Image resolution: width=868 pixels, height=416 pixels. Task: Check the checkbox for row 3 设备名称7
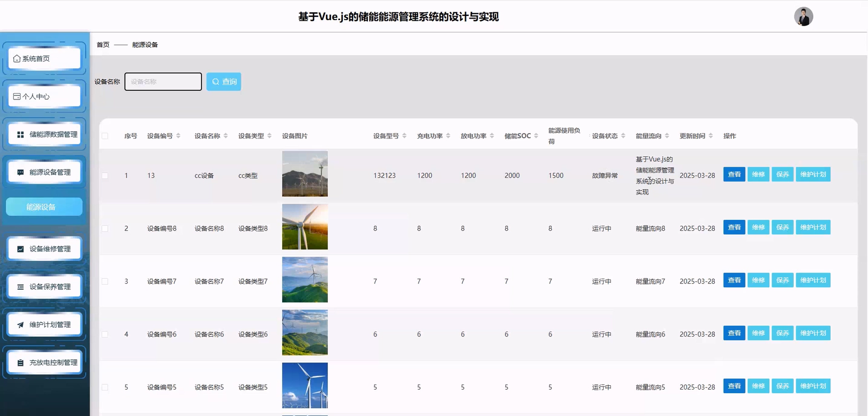pos(105,282)
